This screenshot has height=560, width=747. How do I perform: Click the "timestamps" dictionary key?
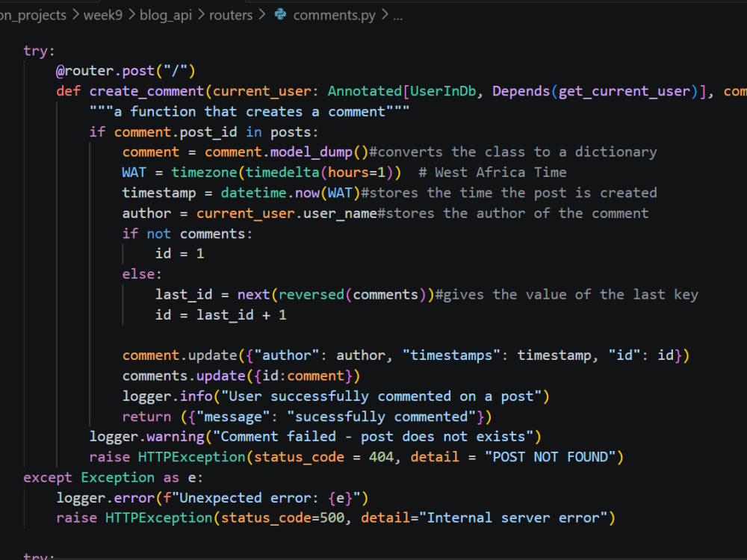pyautogui.click(x=452, y=355)
